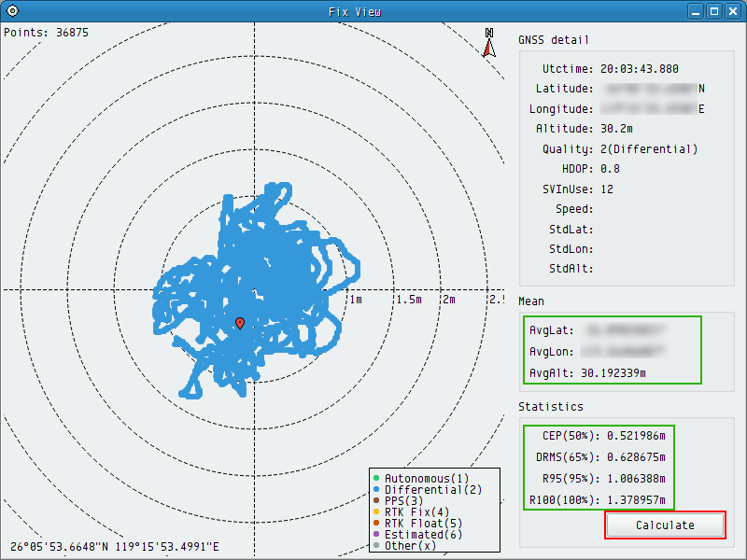747x560 pixels.
Task: Click the north arrow compass icon
Action: click(489, 43)
